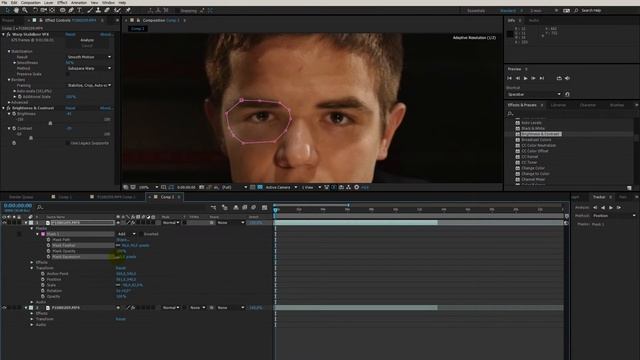Select the Puppet Pin tool
The image size is (640, 360).
tap(128, 10)
